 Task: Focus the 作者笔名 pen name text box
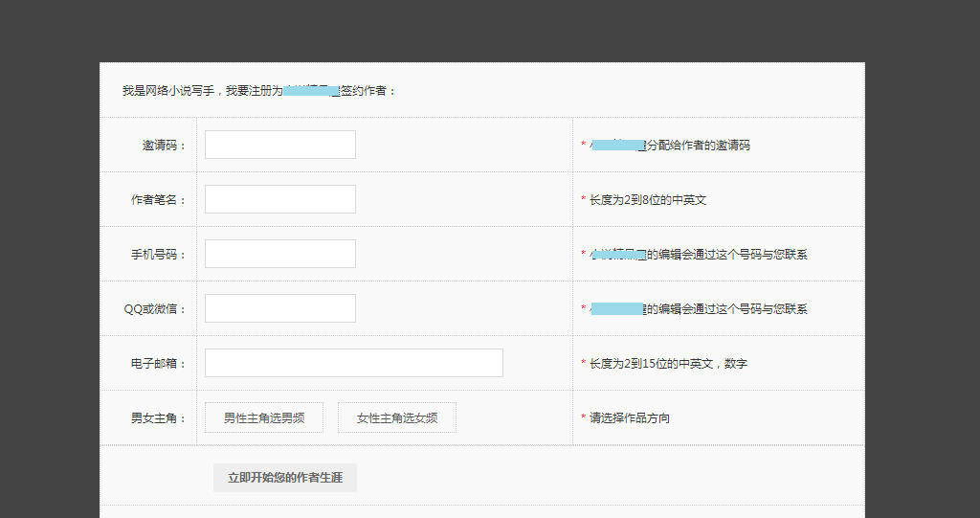point(279,199)
